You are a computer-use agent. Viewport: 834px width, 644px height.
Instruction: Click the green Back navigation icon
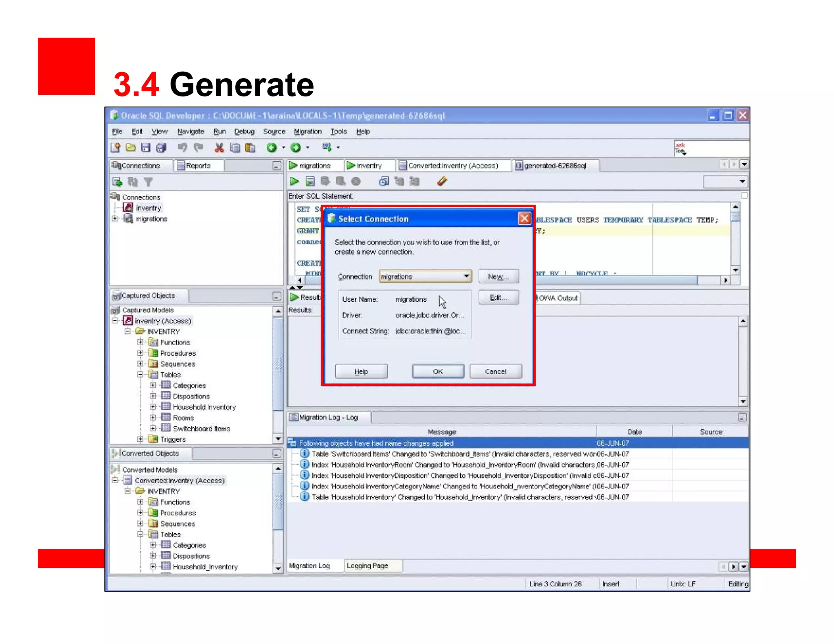tap(272, 147)
